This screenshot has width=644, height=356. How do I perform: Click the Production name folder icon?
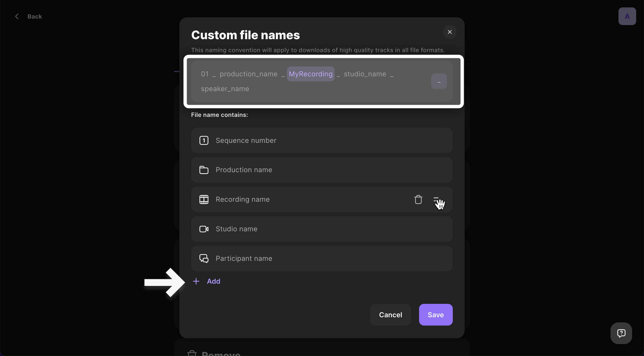[204, 170]
